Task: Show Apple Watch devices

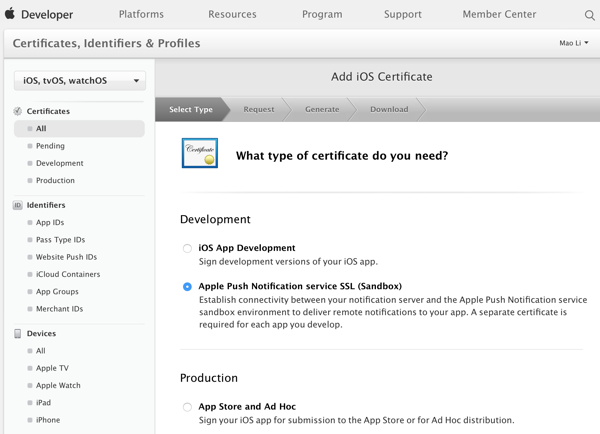Action: tap(58, 385)
